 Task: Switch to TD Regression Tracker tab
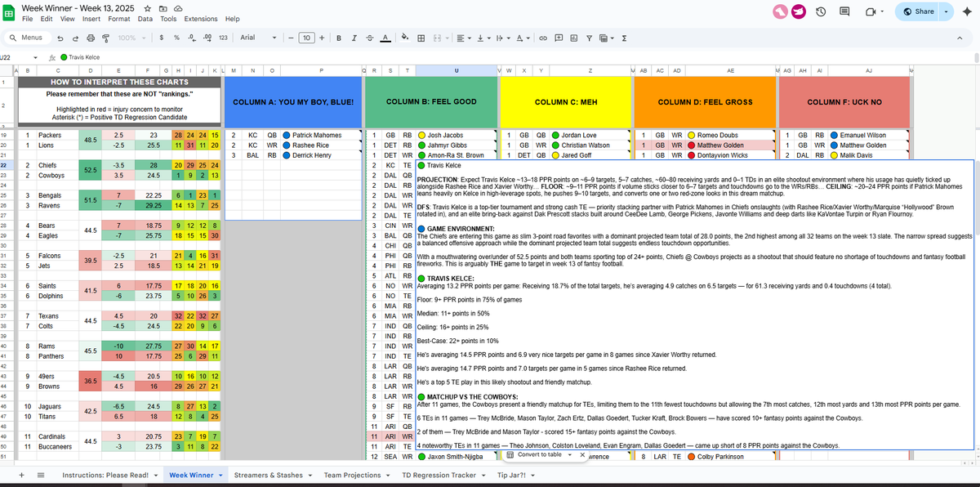[x=439, y=475]
